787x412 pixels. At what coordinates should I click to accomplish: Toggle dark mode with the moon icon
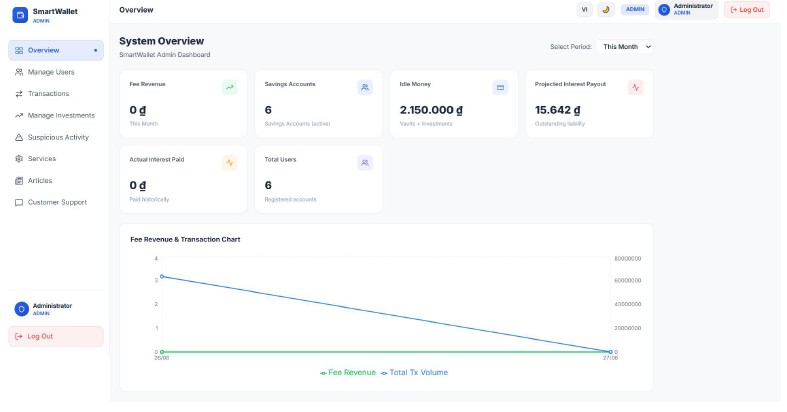pyautogui.click(x=606, y=10)
